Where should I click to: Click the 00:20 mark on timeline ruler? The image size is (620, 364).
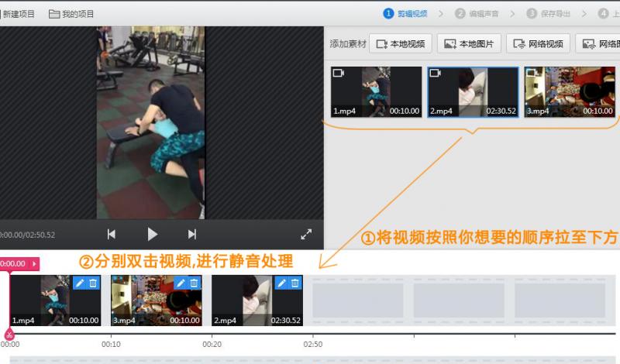point(212,344)
